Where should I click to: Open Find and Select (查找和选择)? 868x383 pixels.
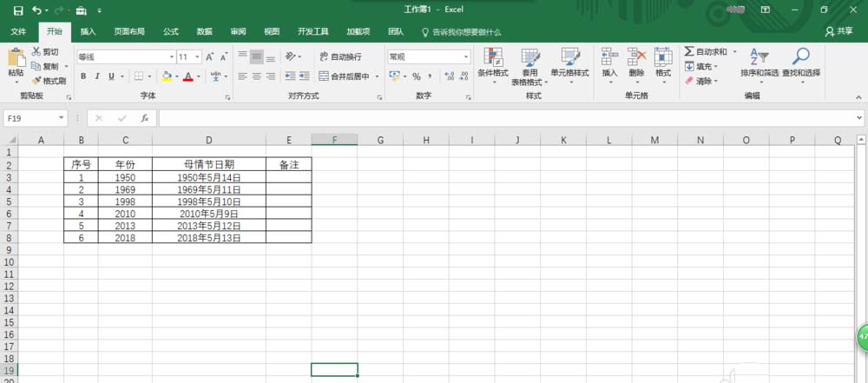coord(800,58)
